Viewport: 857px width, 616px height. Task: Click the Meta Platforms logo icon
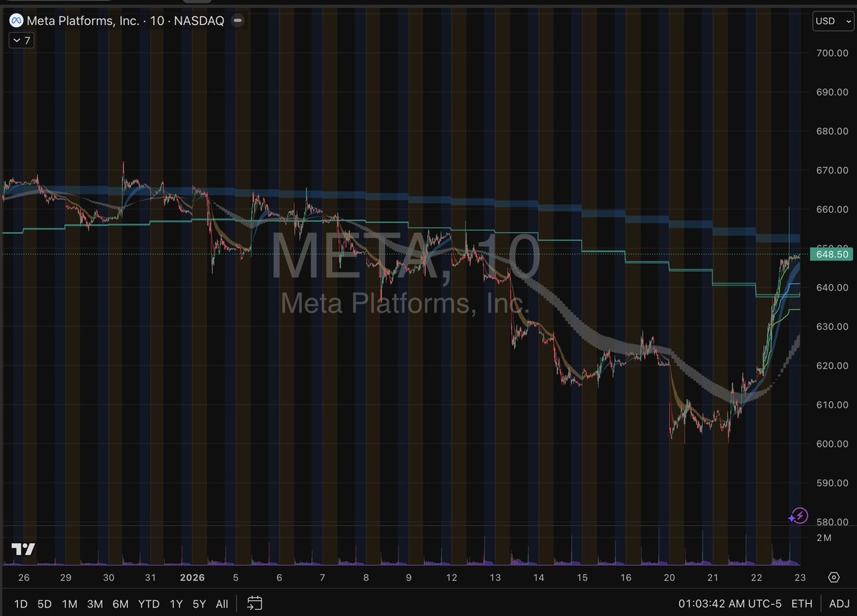(15, 21)
